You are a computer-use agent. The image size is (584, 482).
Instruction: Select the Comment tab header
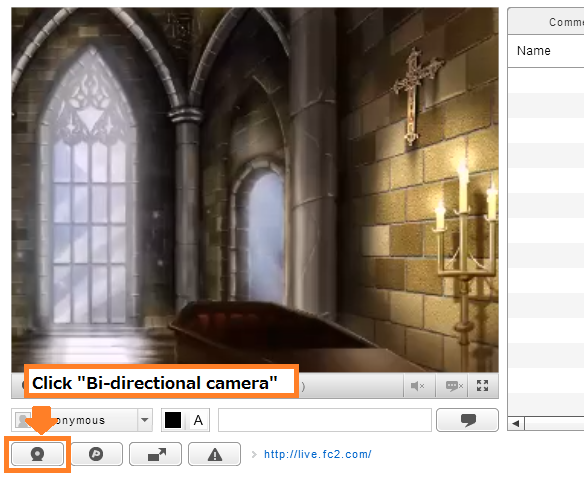566,22
